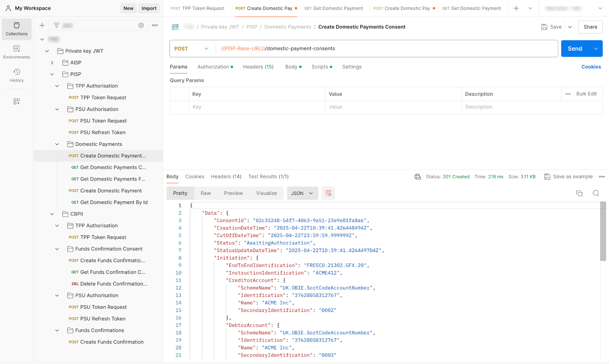Click the response body vertical scrollbar
This screenshot has height=364, width=609.
coord(603,231)
